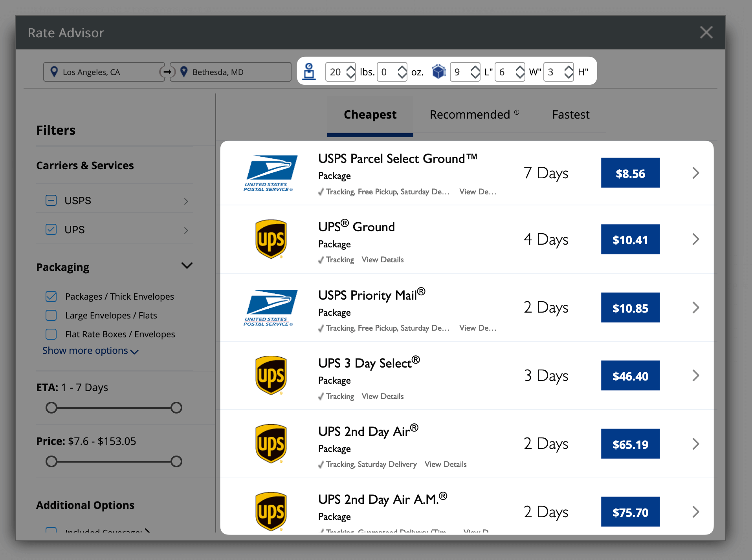Click USPS logo for Parcel Select Ground
The height and width of the screenshot is (560, 752).
(x=270, y=173)
